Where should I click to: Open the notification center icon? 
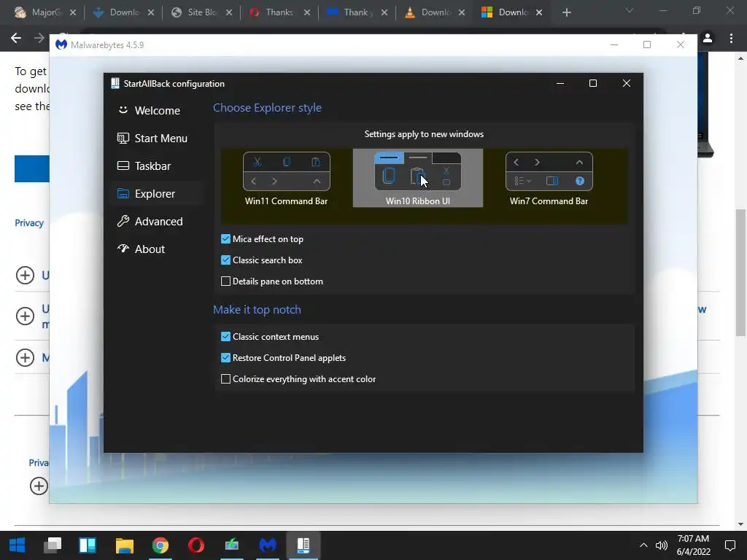pyautogui.click(x=729, y=545)
